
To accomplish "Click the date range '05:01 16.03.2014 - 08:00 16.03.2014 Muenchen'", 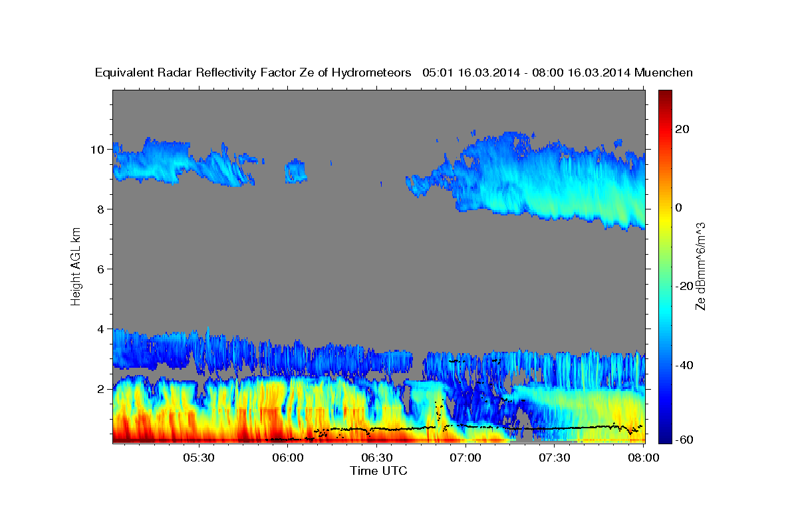I will [x=557, y=72].
